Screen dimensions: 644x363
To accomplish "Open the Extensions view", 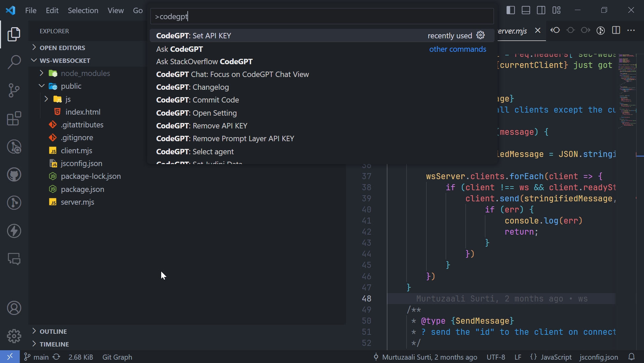I will pyautogui.click(x=14, y=119).
